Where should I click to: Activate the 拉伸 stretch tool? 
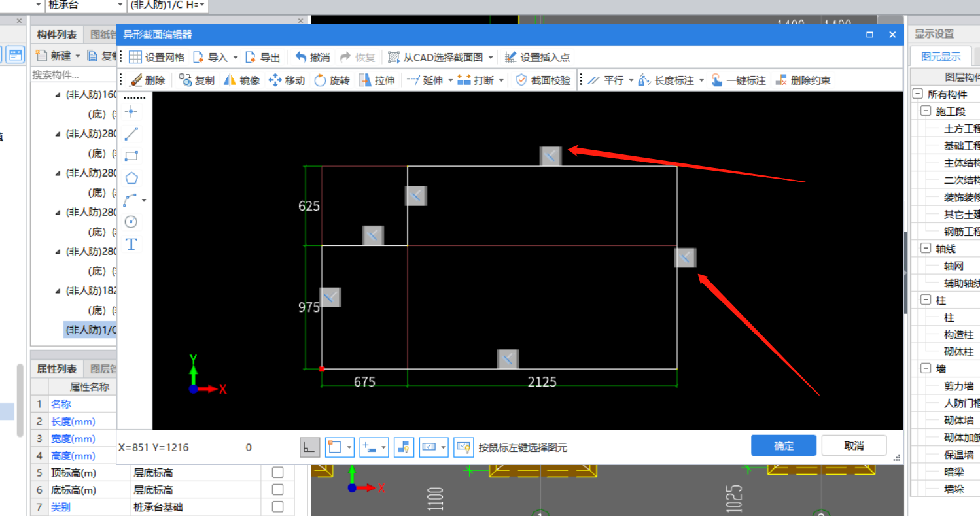pos(377,80)
